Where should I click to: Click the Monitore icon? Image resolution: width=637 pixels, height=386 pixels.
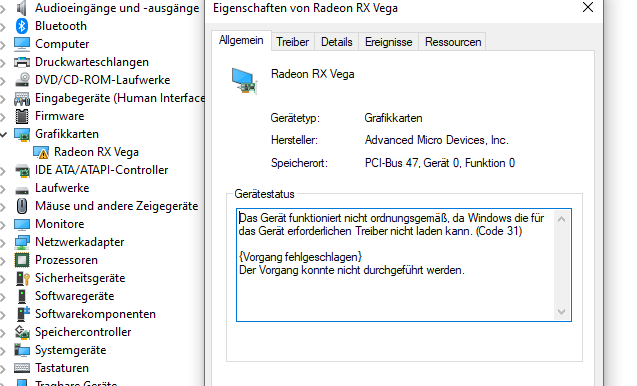pos(22,224)
